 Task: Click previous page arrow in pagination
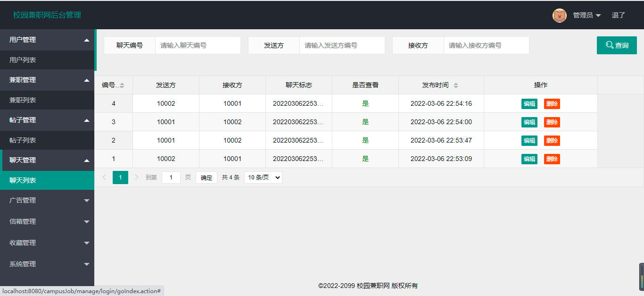(x=105, y=178)
